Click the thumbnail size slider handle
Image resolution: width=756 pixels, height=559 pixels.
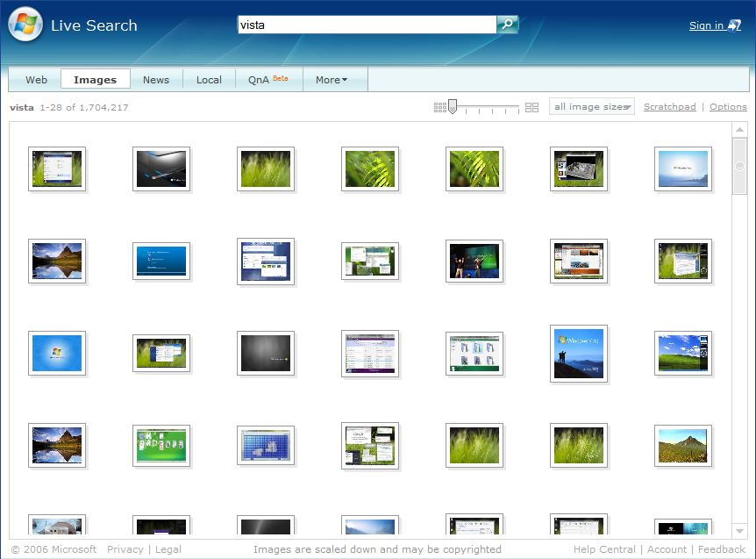coord(453,106)
